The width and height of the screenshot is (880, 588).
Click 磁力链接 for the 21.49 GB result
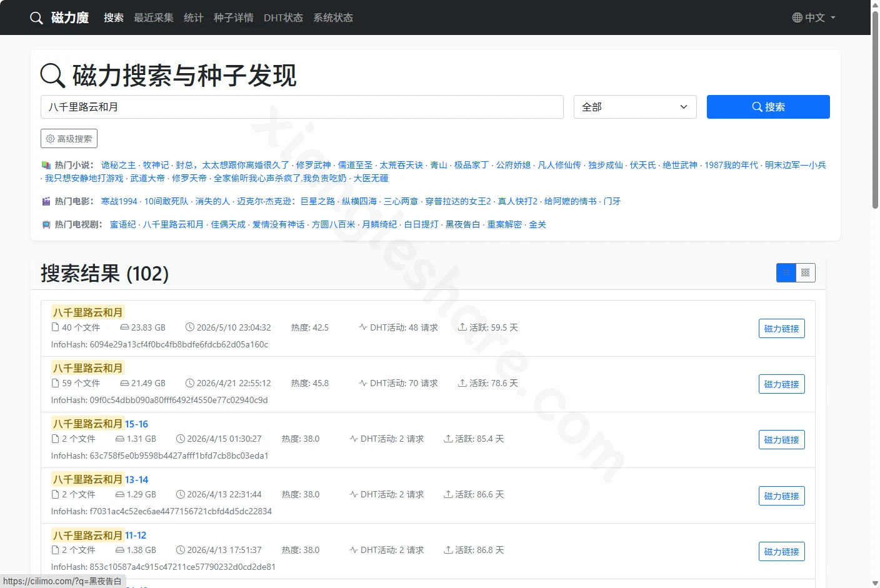click(x=781, y=384)
